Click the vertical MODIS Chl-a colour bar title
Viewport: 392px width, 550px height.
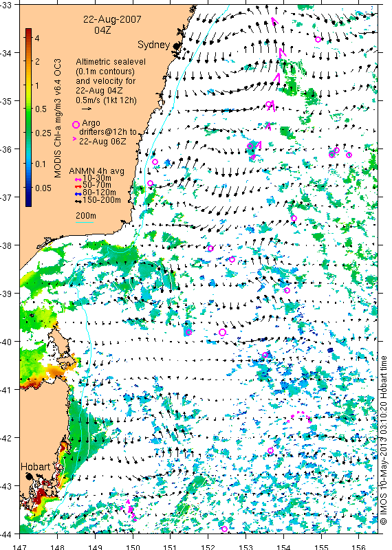tap(58, 118)
